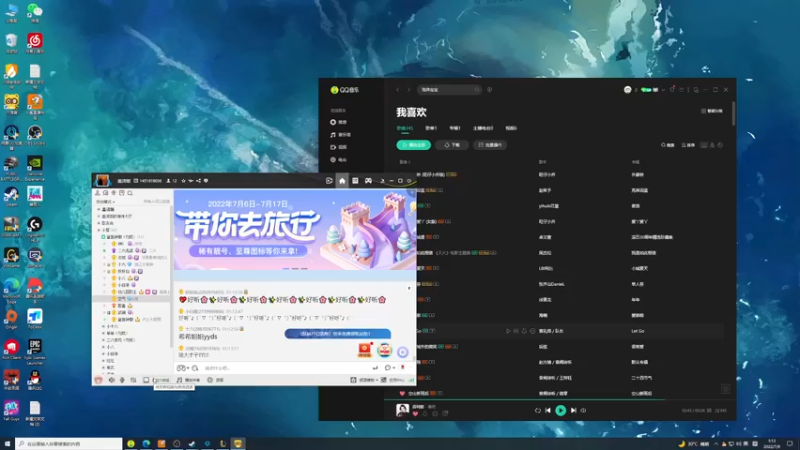Screen dimensions: 800x450
Task: Skip to the next track in QQ Music
Action: [573, 410]
